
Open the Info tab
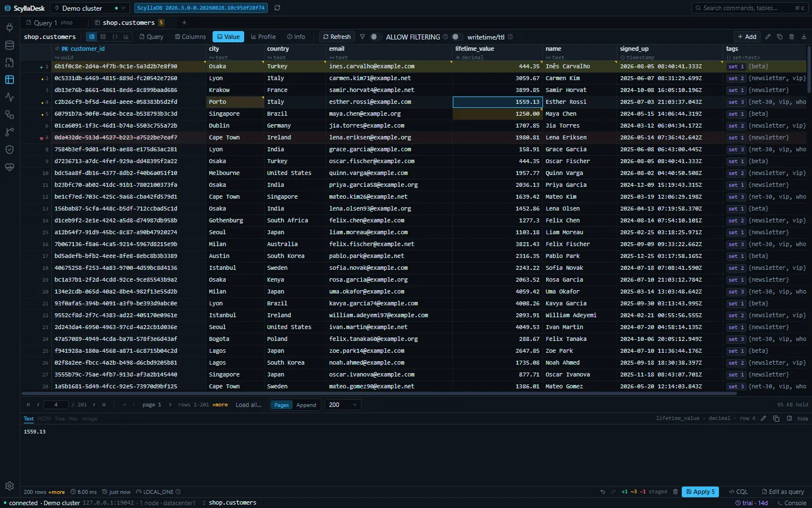(296, 37)
